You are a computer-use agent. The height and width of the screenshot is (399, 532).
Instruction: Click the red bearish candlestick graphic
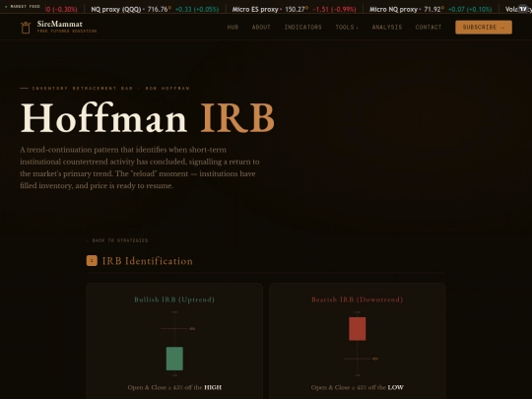tap(358, 329)
